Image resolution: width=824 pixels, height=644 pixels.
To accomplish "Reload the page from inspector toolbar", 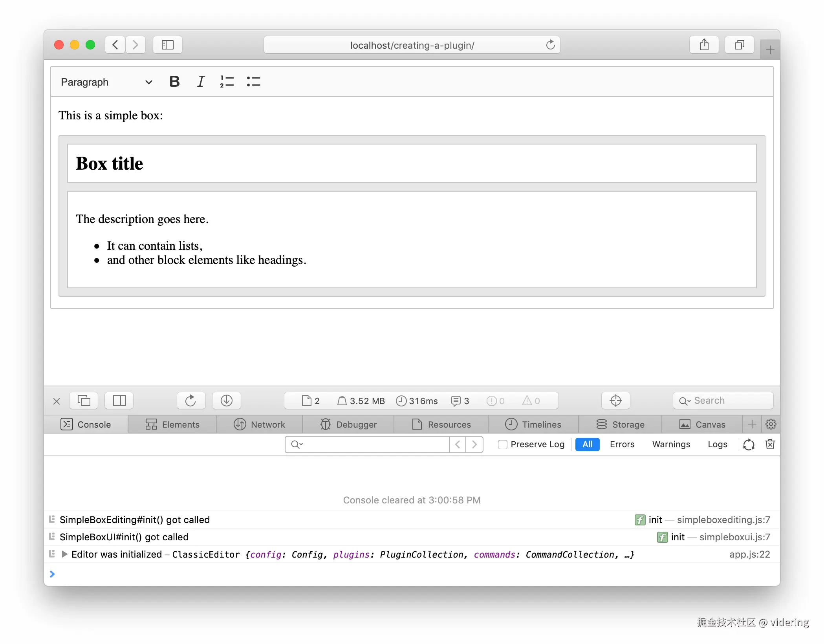I will click(190, 401).
